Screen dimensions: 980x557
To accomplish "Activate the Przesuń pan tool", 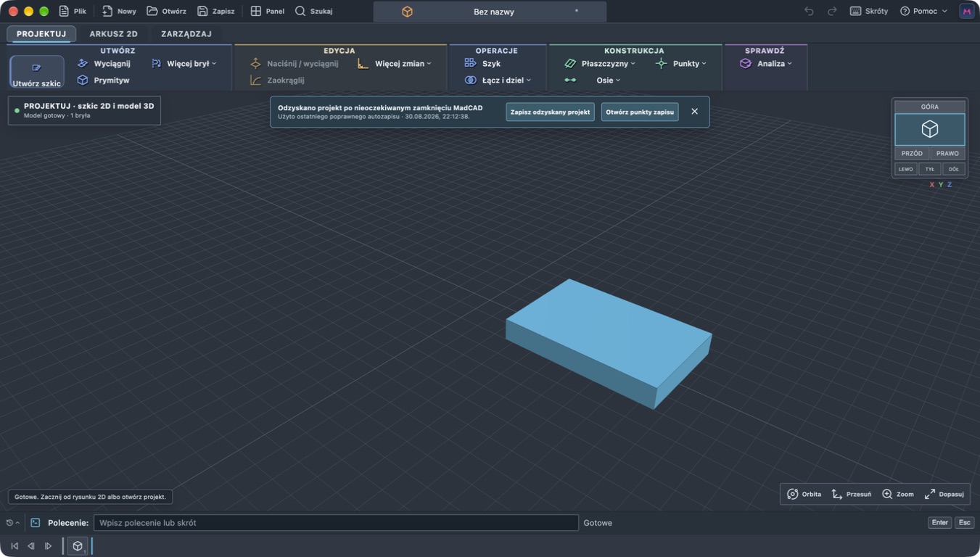I will point(852,494).
